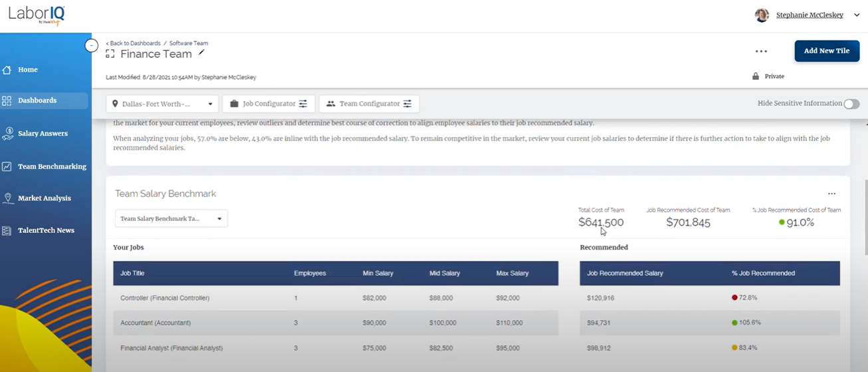Open Team Salary Benchmark table dropdown

coord(171,218)
